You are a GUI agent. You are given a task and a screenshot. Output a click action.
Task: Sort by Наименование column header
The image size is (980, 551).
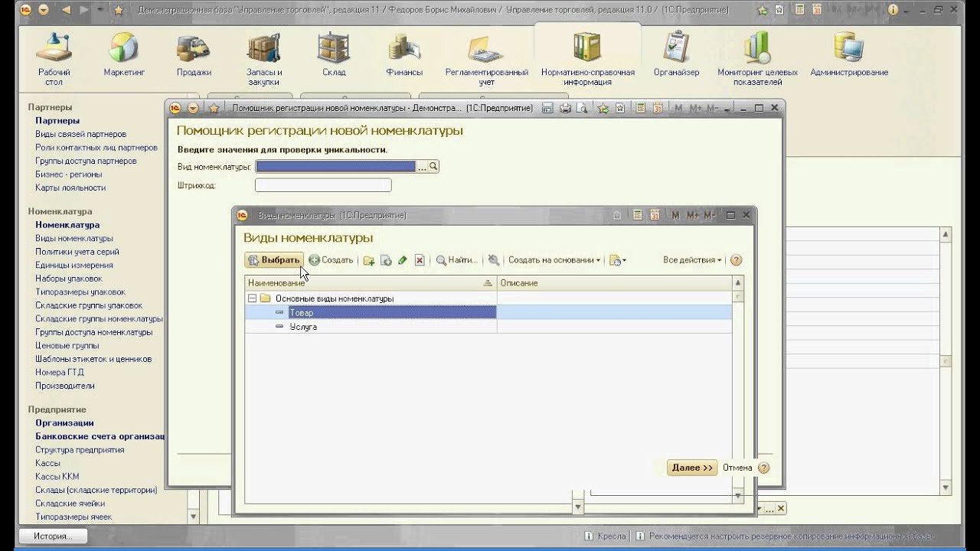point(371,283)
